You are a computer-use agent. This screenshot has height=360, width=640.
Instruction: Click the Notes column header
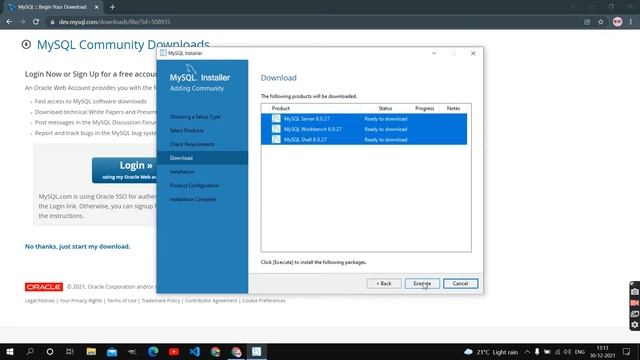pos(453,108)
